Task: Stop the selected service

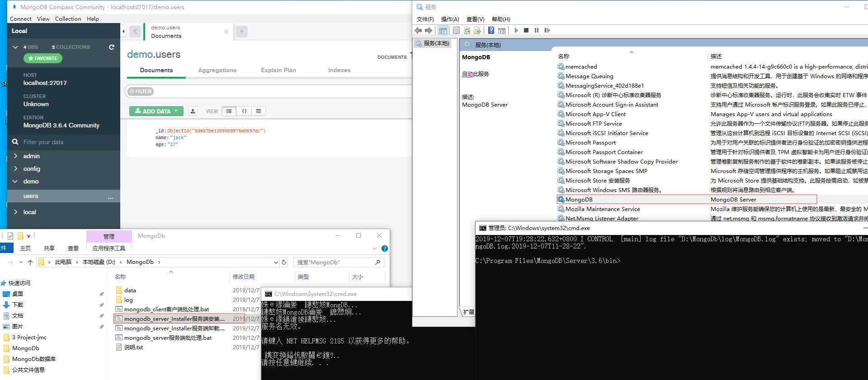Action: point(526,30)
